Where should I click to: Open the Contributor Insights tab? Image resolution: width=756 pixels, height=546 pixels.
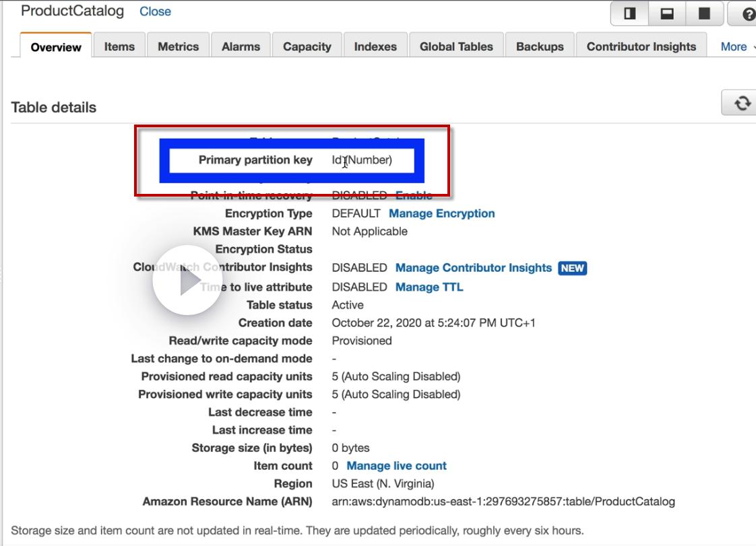tap(641, 46)
